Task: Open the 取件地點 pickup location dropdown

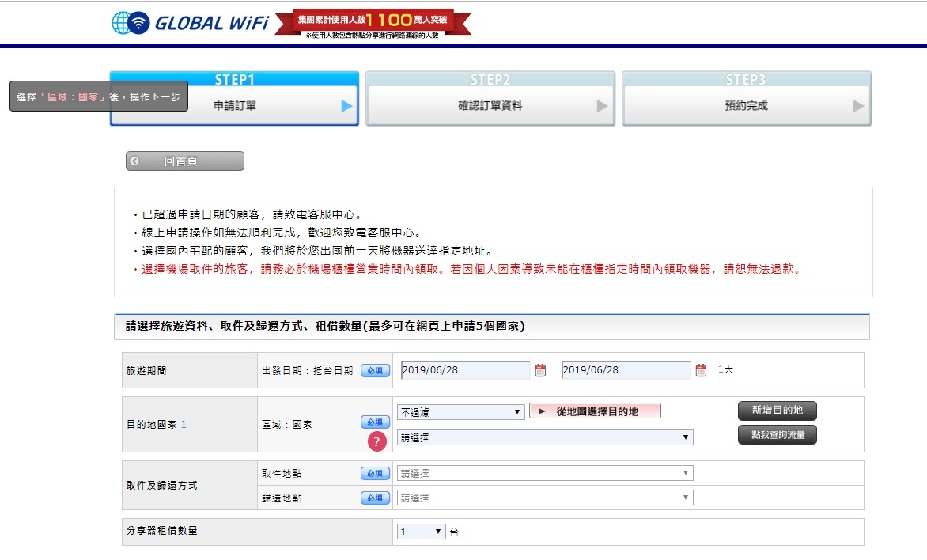Action: 545,473
